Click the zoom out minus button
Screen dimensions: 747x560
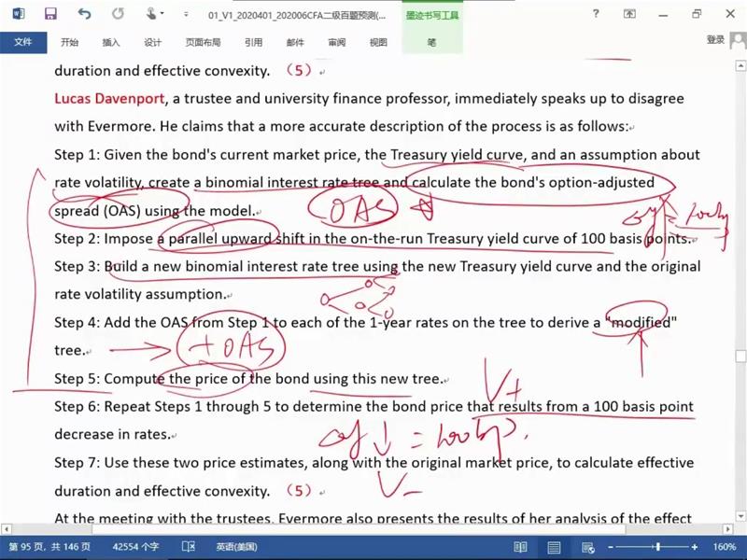tap(611, 547)
